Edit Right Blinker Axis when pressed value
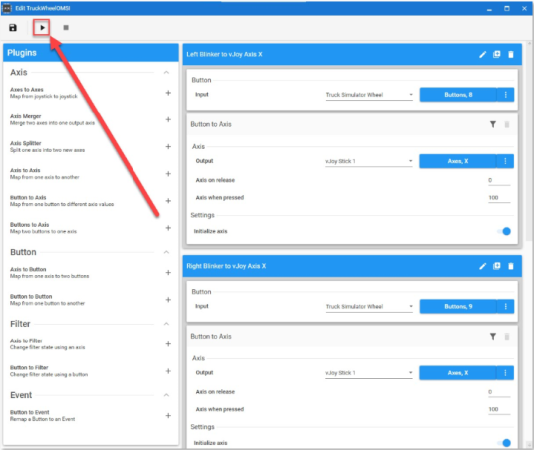This screenshot has height=450, width=534. coord(499,409)
